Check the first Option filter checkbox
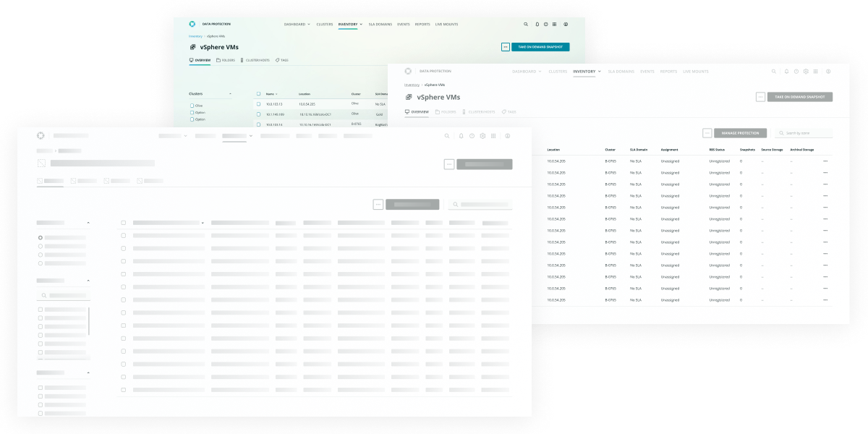 [192, 112]
